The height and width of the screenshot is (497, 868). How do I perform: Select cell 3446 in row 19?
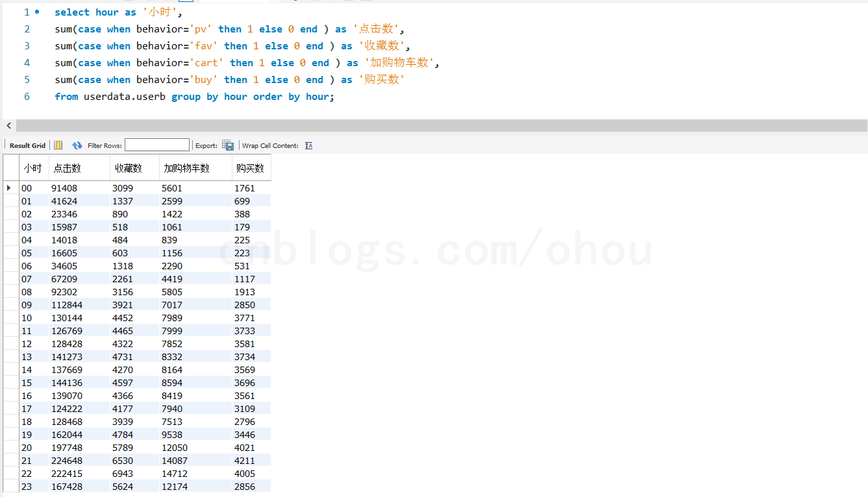coord(251,435)
